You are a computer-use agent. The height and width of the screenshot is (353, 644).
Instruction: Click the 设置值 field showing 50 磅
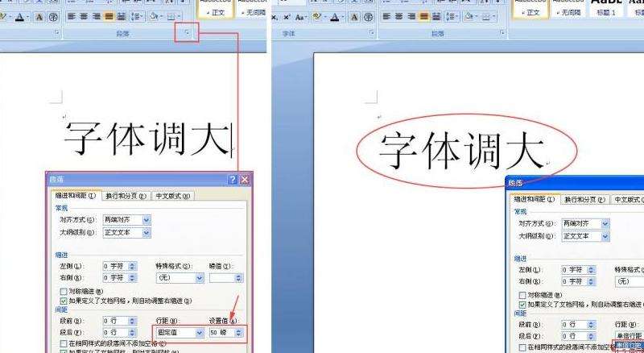tap(221, 332)
